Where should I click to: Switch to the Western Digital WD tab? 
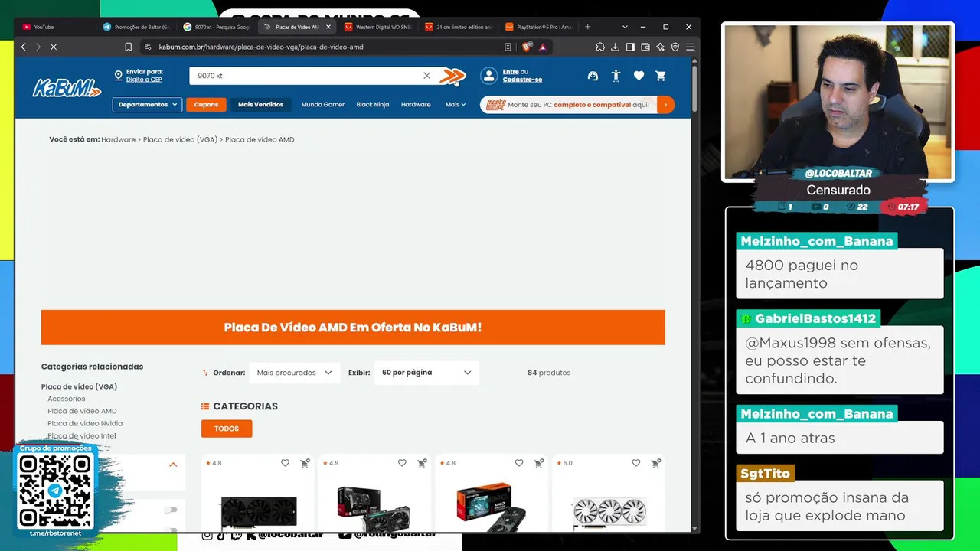[377, 27]
